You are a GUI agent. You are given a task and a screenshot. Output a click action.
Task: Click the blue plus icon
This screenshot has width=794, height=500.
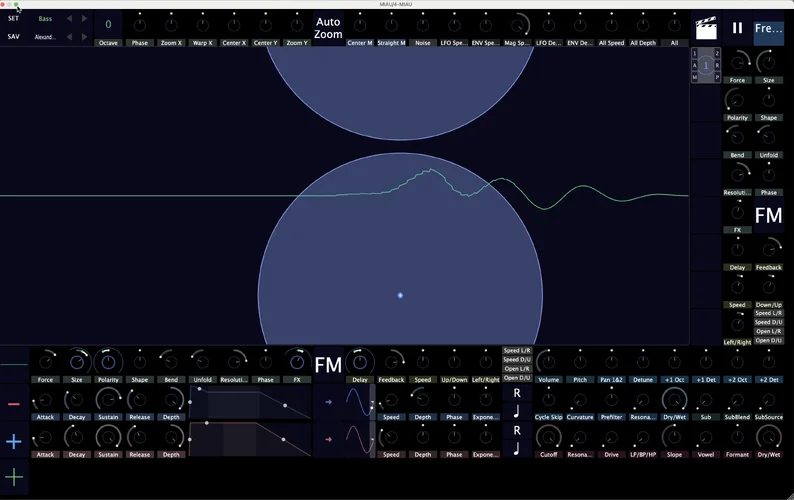14,441
